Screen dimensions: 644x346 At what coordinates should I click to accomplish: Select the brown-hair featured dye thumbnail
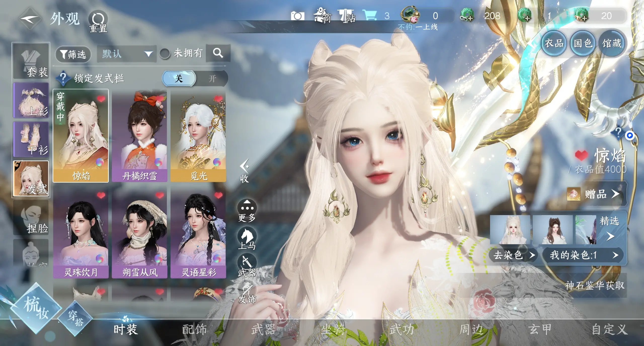tap(553, 229)
